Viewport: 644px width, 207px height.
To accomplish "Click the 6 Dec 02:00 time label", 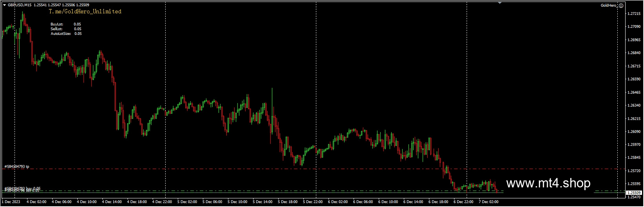I will 338,202.
